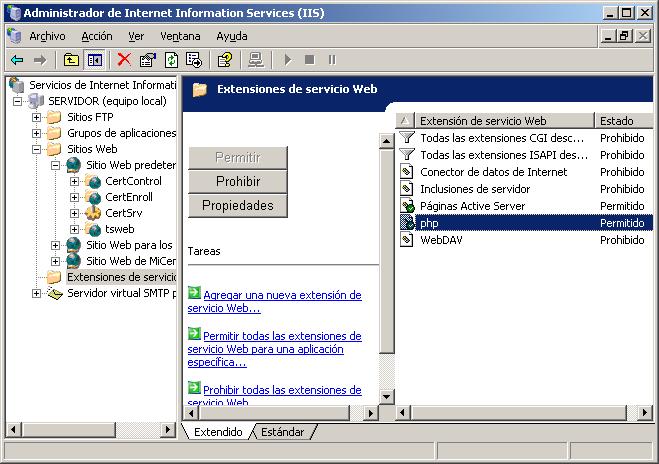Select Extensiones de servicio tree item
This screenshot has width=659, height=464.
click(x=121, y=277)
